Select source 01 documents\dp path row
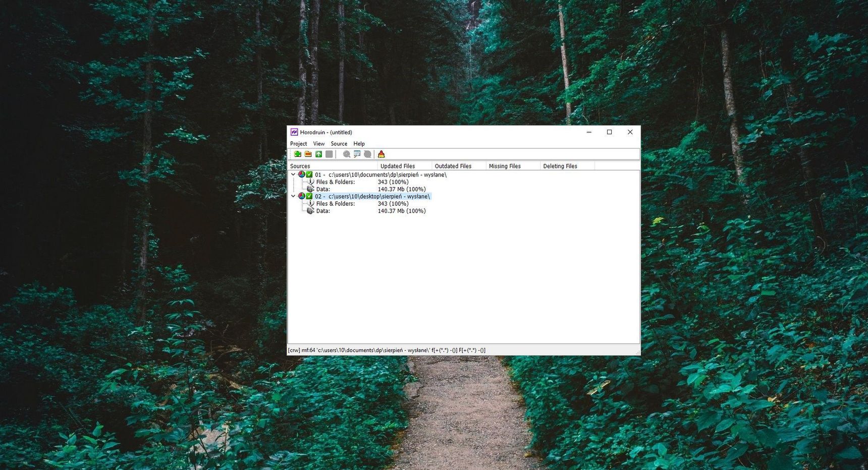This screenshot has width=868, height=470. [x=381, y=175]
